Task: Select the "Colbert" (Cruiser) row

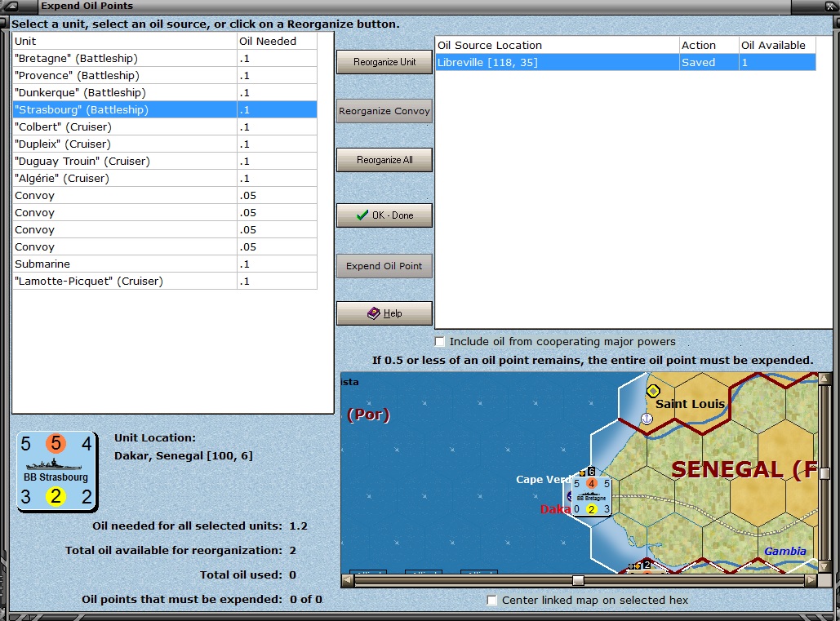Action: [165, 126]
